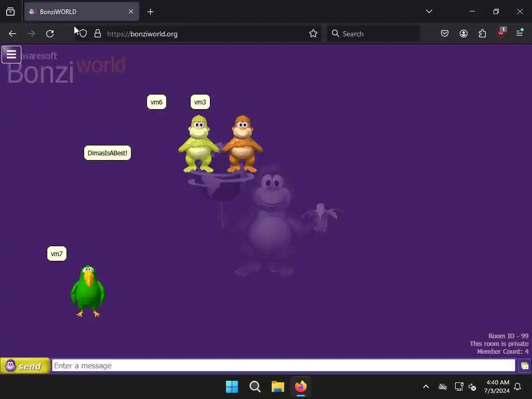Select the BonziWORLD browser tab
Screen dimensions: 532x399
click(82, 11)
